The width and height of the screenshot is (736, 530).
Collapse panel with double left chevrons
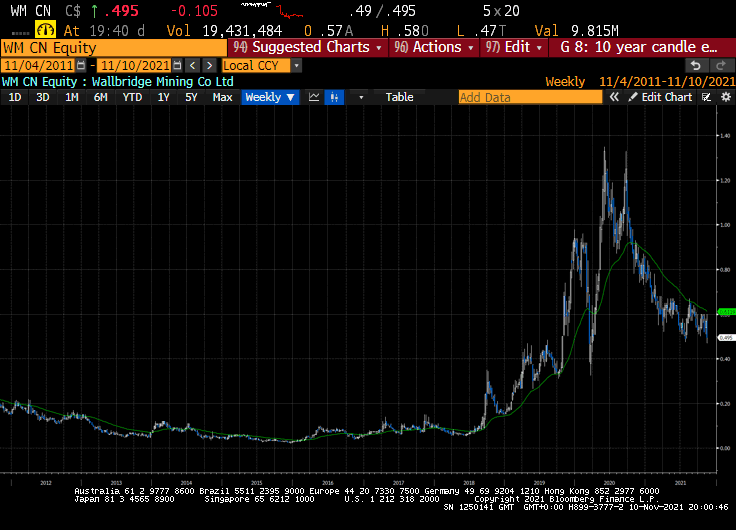[x=614, y=97]
